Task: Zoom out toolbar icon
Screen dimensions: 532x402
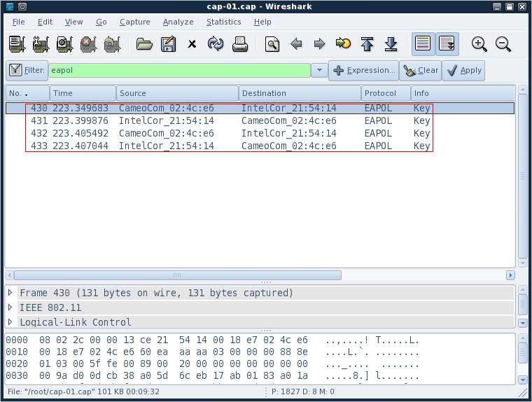Action: tap(503, 44)
